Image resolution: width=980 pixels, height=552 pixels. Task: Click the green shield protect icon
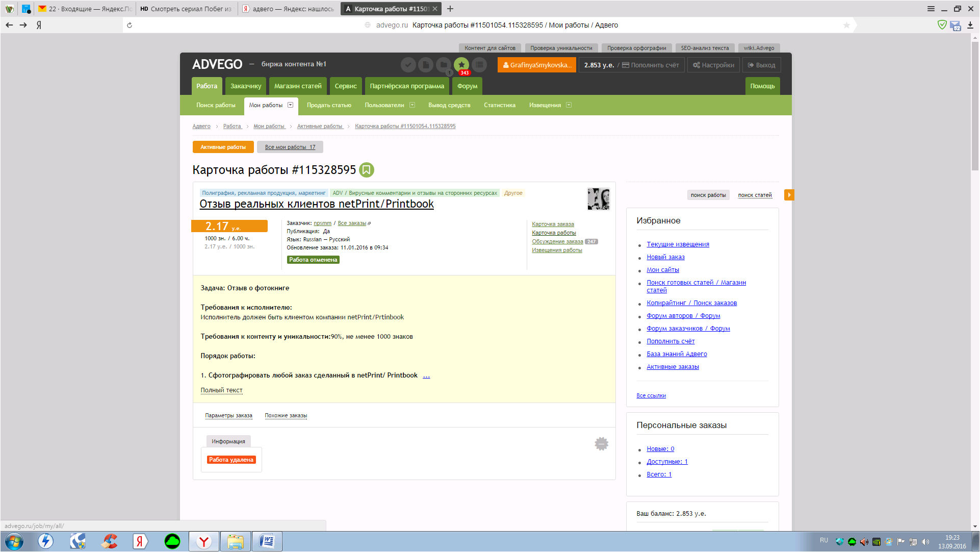click(x=942, y=24)
